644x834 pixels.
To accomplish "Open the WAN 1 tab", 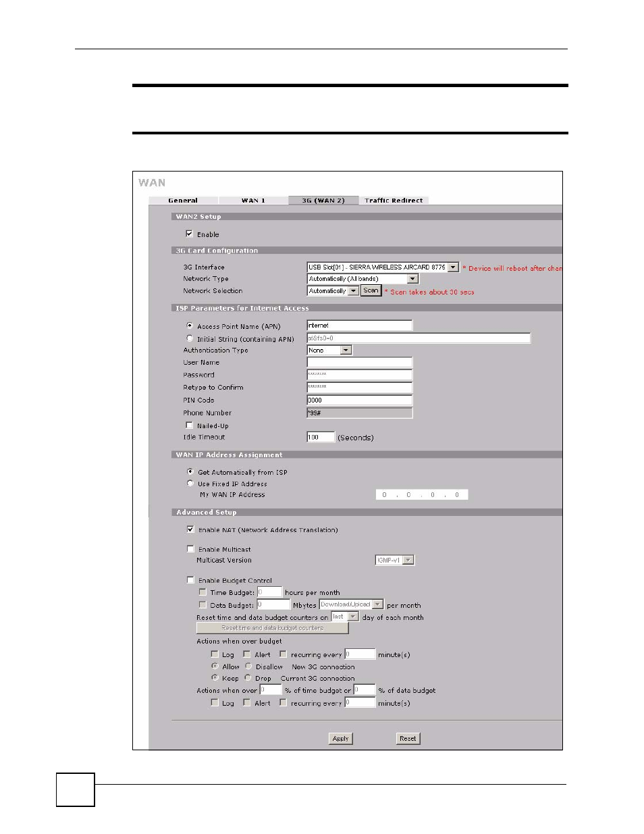I will point(253,201).
